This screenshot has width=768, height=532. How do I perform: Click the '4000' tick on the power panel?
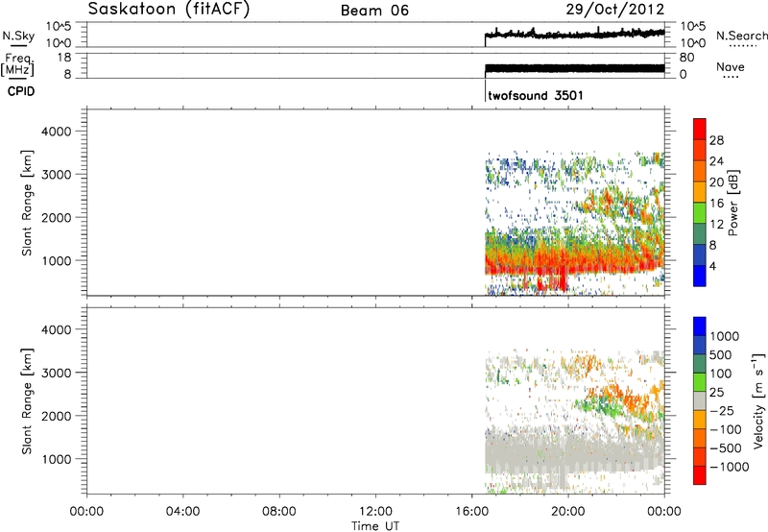[x=57, y=132]
